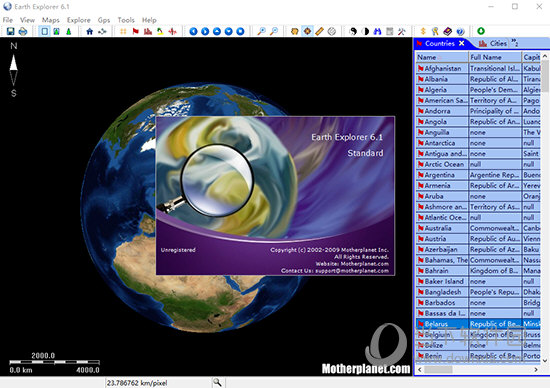This screenshot has width=550, height=388.
Task: Click the first magnifier zoom icon
Action: pyautogui.click(x=261, y=32)
